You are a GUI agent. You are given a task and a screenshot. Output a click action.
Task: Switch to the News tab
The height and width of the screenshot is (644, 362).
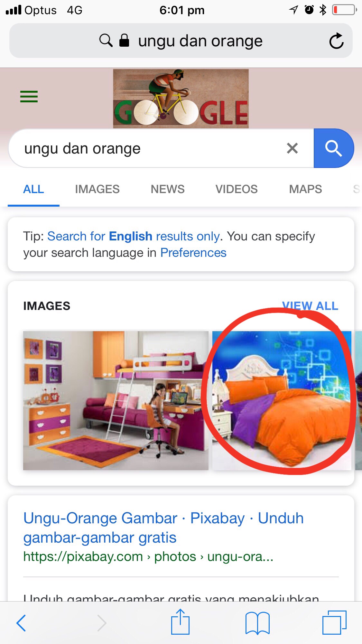coord(168,189)
